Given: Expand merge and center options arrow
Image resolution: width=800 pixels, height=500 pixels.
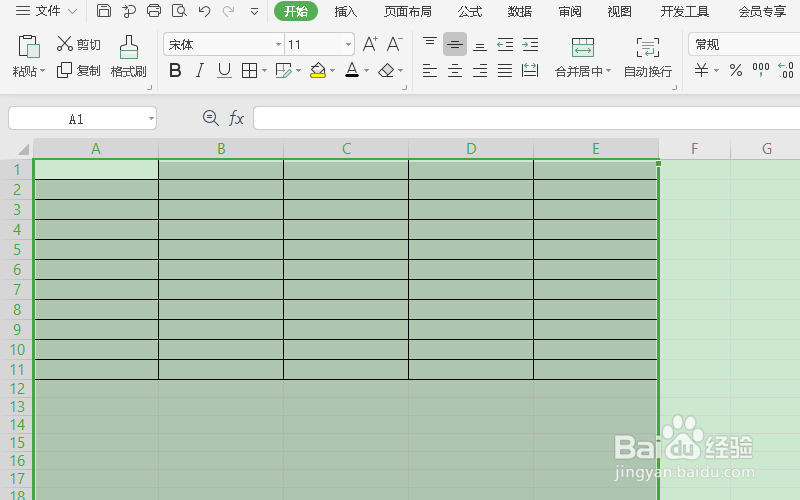Looking at the screenshot, I should point(608,71).
